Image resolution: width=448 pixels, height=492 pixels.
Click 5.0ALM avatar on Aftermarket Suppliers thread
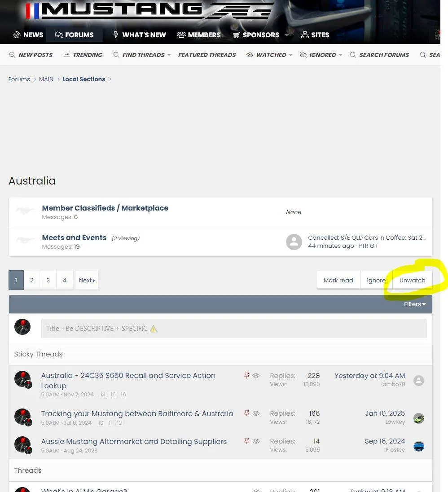coord(22,444)
